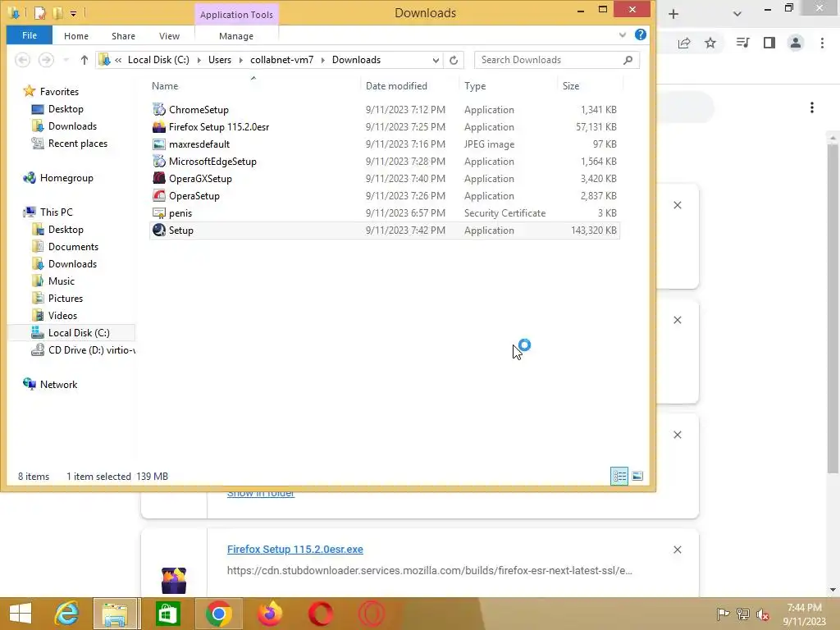Launch Firefox from the taskbar

click(x=269, y=614)
